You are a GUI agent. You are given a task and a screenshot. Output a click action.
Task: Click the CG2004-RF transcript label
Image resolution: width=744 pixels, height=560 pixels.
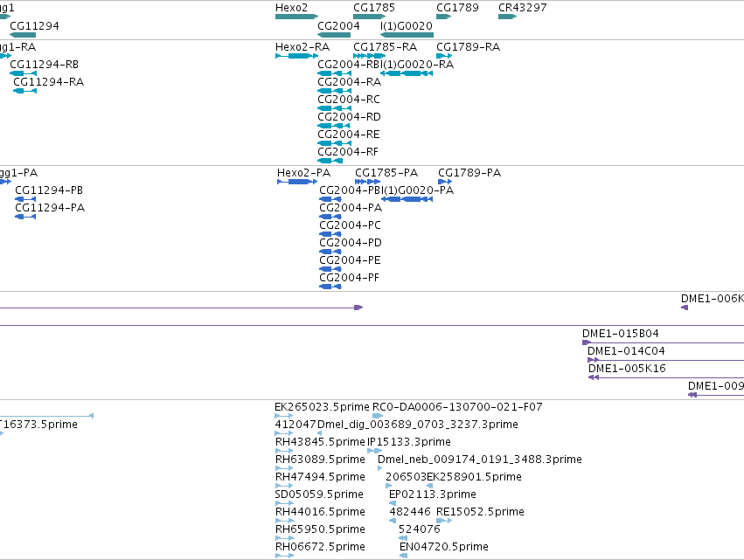click(x=348, y=152)
